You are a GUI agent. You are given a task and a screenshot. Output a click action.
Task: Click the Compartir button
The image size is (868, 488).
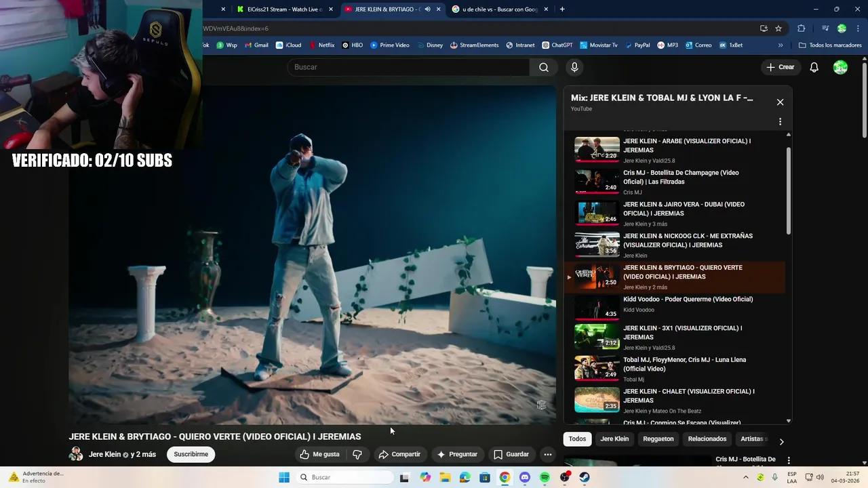pos(399,454)
